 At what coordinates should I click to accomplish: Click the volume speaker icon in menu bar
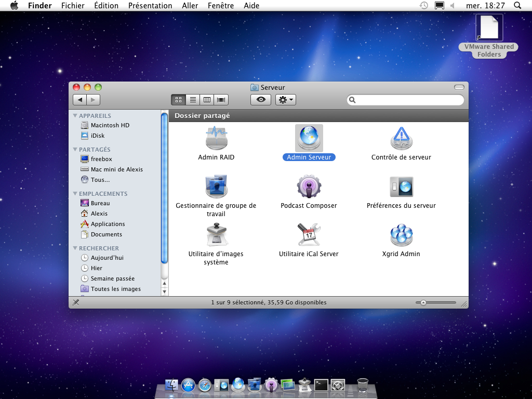pos(453,5)
